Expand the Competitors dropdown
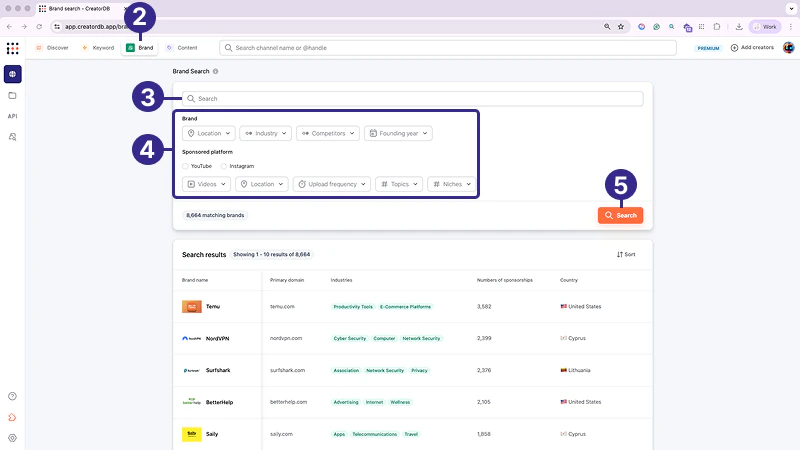The width and height of the screenshot is (800, 450). pyautogui.click(x=328, y=133)
